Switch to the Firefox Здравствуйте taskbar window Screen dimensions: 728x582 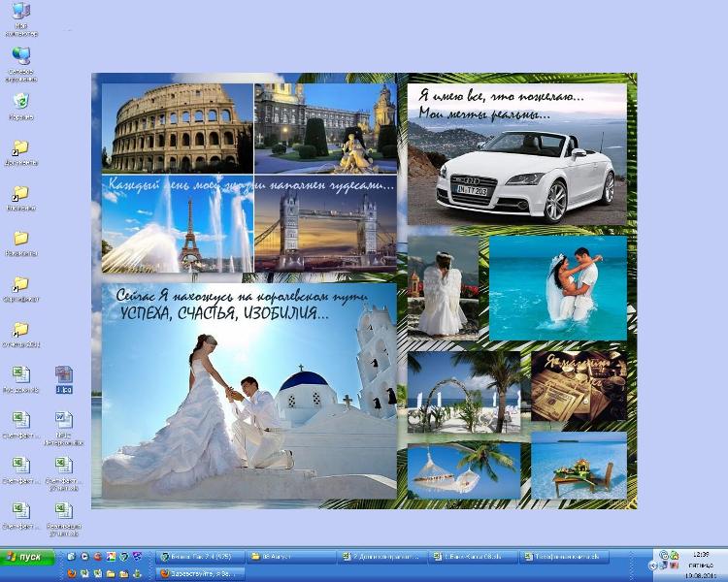(200, 573)
